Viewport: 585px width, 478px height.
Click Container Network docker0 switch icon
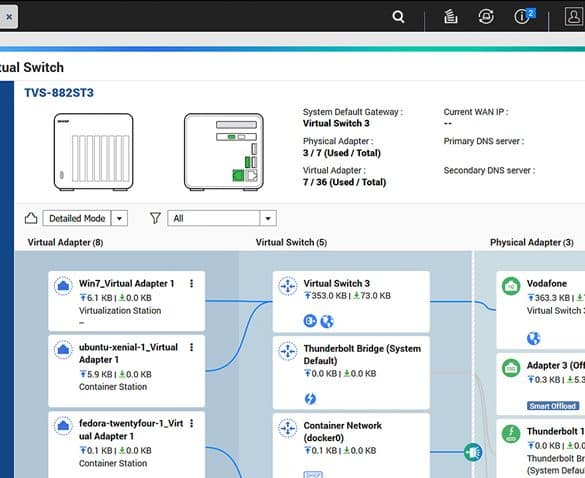point(288,428)
